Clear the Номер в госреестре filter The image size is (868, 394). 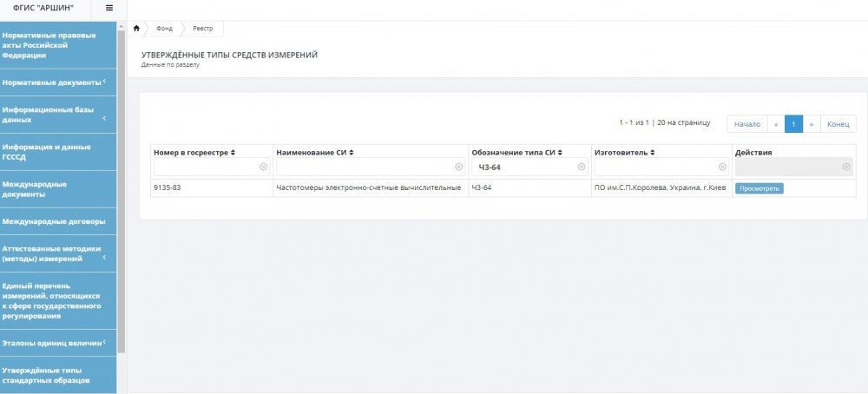tap(264, 167)
